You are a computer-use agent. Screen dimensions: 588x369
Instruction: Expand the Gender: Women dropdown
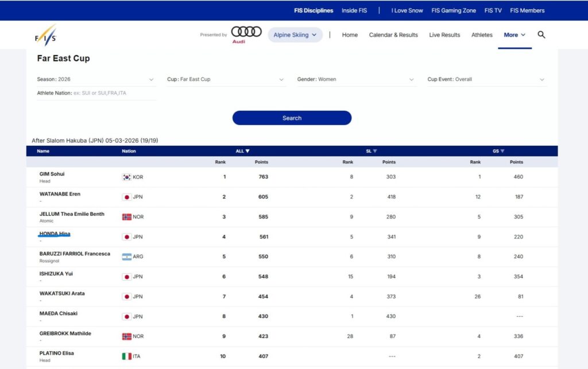coord(355,79)
